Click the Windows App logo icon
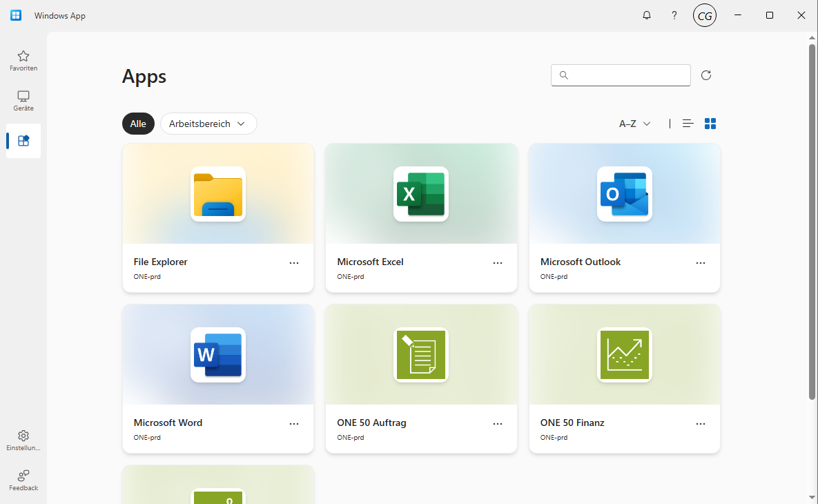This screenshot has width=818, height=504. click(16, 15)
